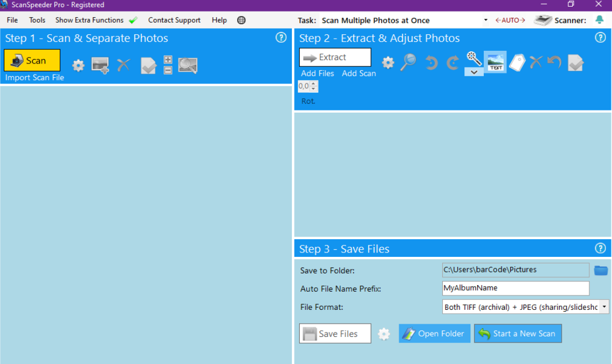Browse for save folder with blue folder icon
This screenshot has height=364, width=612.
tap(601, 270)
